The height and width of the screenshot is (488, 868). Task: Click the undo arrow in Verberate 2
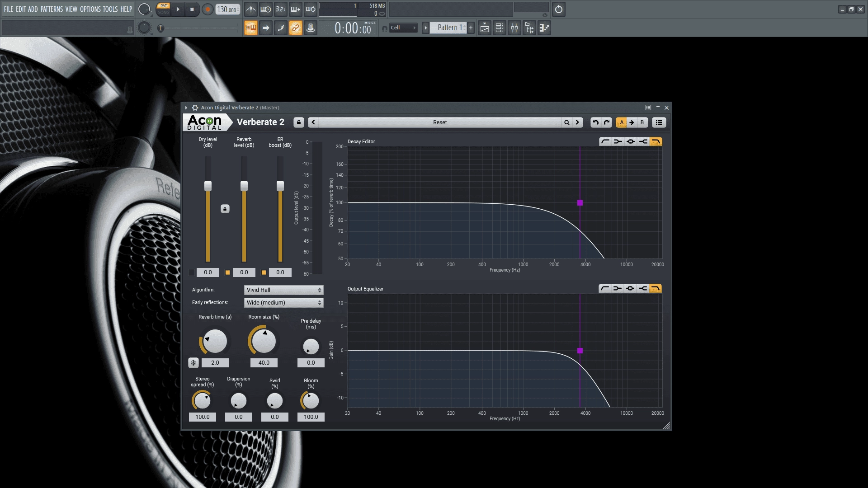click(596, 122)
